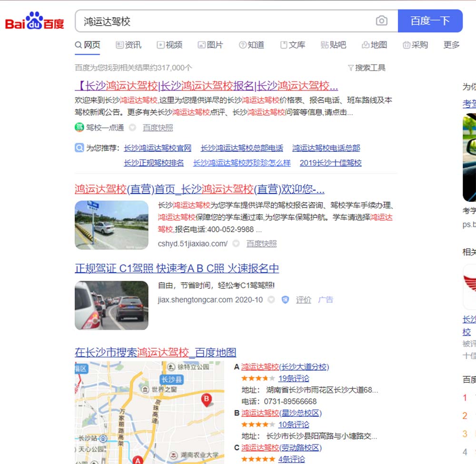Click map marker B on the map

207,400
